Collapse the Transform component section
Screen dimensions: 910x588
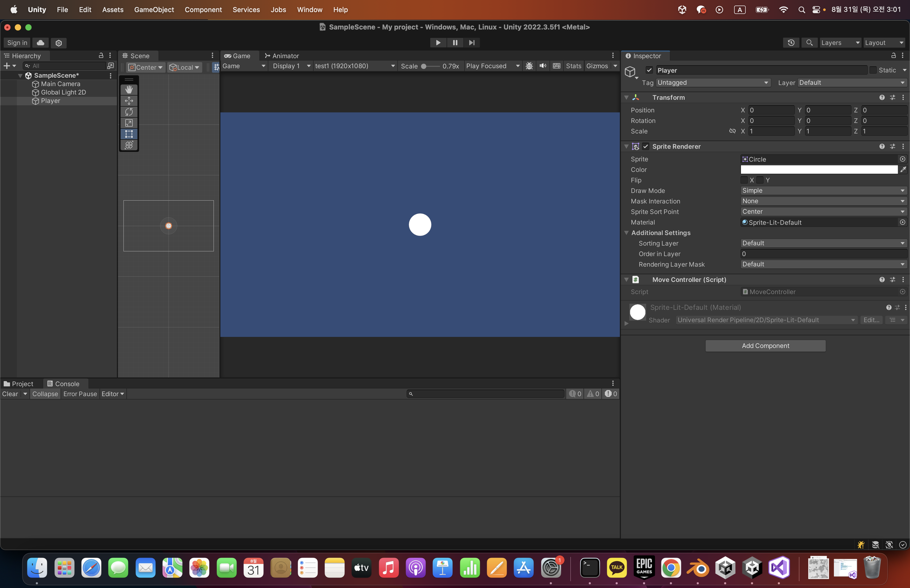[627, 97]
